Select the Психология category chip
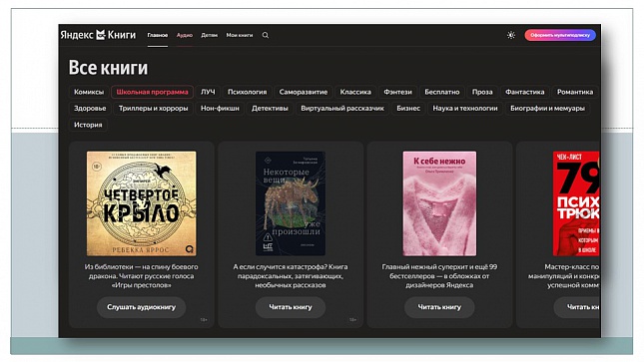The image size is (644, 362). point(248,92)
